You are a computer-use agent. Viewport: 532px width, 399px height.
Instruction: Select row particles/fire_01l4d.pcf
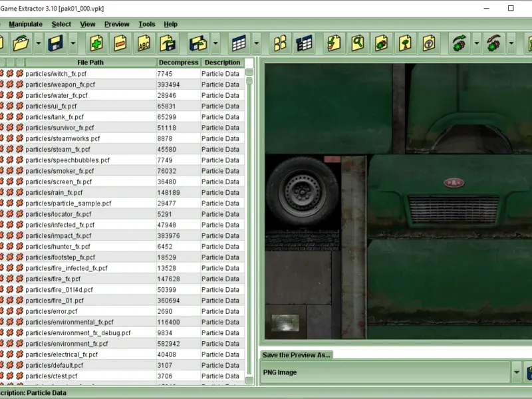point(122,290)
